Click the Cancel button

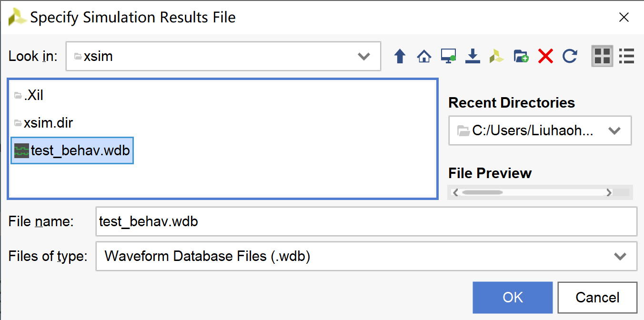(597, 298)
